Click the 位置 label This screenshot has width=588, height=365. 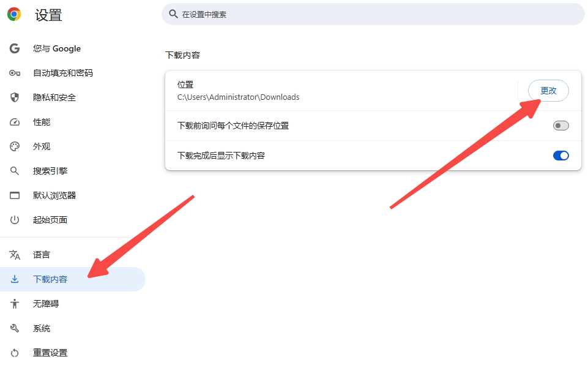coord(185,85)
